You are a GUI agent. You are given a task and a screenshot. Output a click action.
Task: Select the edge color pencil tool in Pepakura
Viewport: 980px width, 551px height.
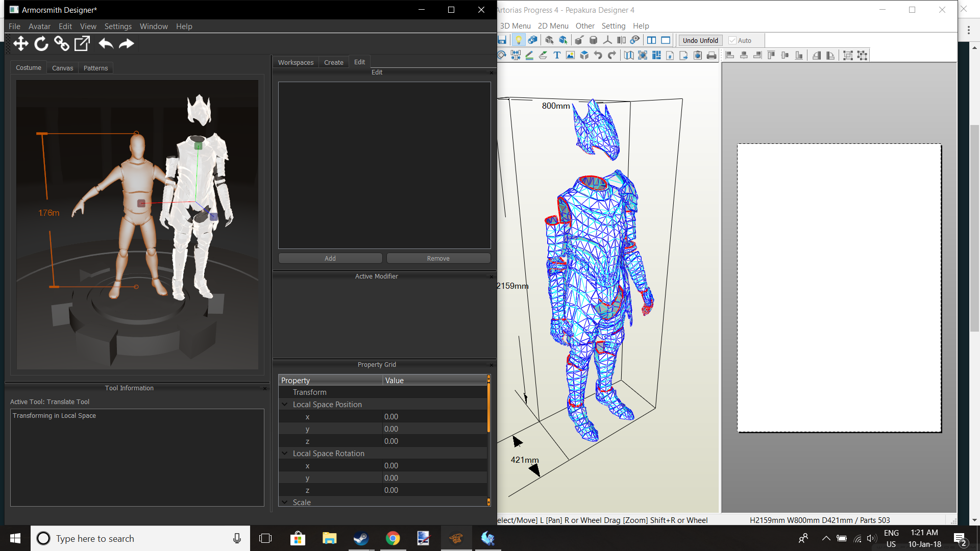[529, 55]
